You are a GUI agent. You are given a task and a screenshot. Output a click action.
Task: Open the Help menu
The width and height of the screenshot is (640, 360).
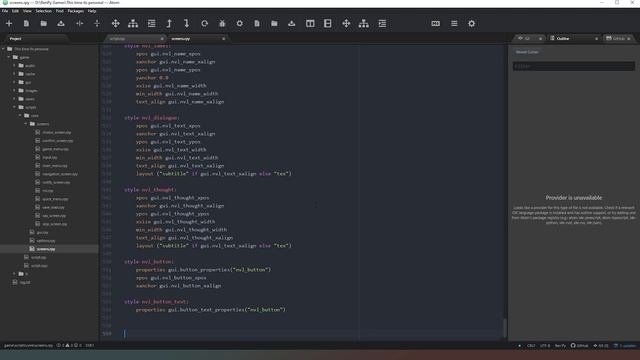(92, 11)
